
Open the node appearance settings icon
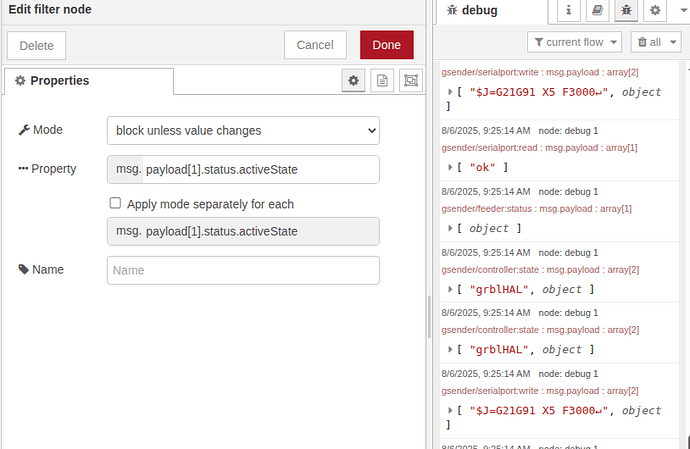410,80
